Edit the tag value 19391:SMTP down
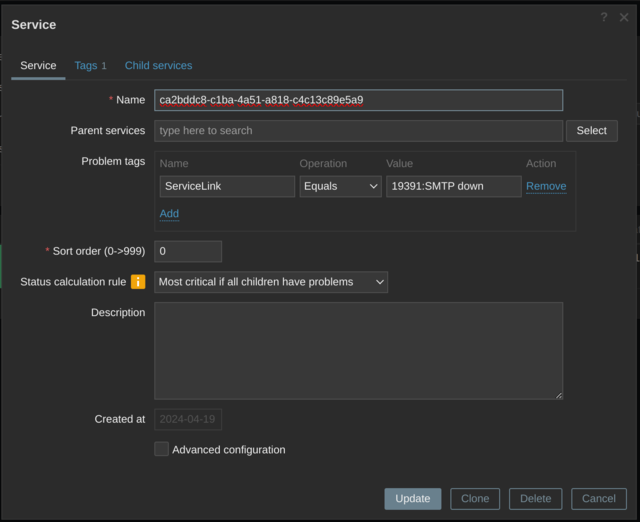This screenshot has height=522, width=640. tap(454, 187)
